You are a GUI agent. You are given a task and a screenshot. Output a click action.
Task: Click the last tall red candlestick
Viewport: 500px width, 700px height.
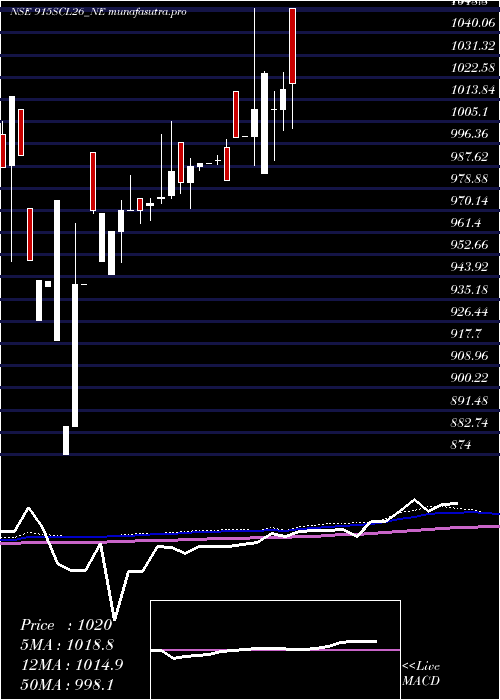click(x=292, y=46)
